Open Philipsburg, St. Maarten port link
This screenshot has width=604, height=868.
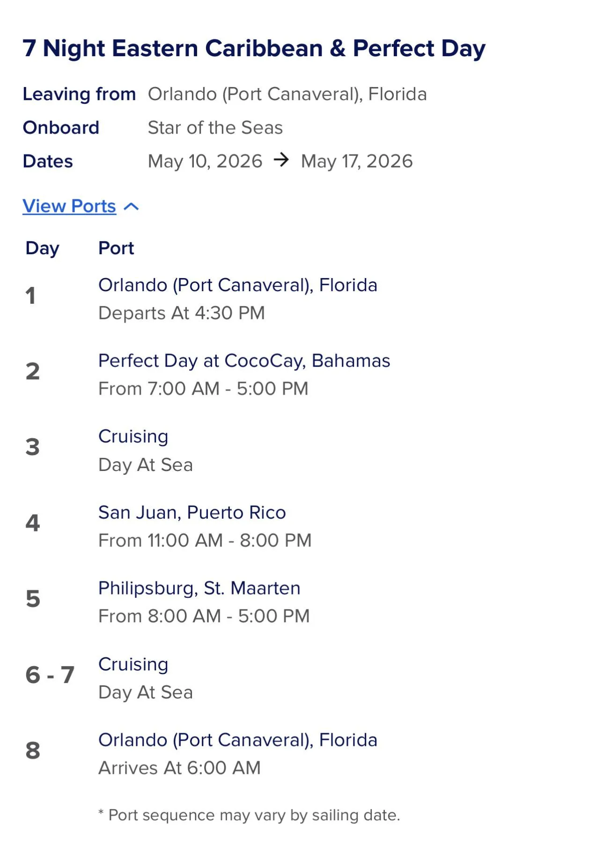click(x=199, y=588)
